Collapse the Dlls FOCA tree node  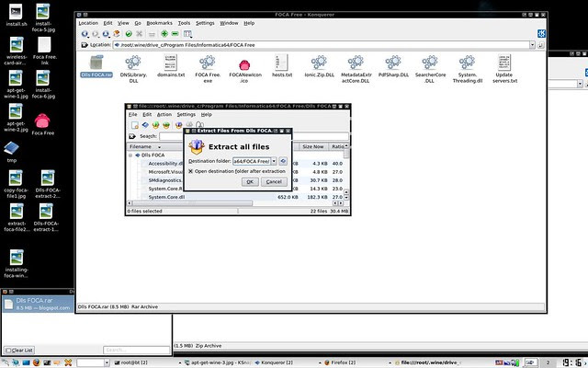pyautogui.click(x=130, y=155)
